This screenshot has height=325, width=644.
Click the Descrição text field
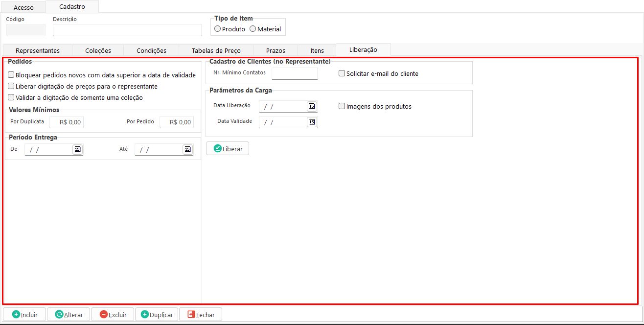pyautogui.click(x=127, y=30)
